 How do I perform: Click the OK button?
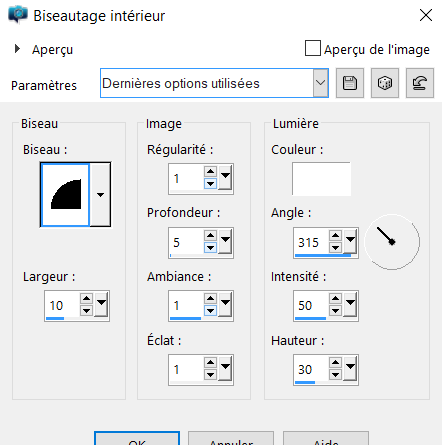click(137, 439)
